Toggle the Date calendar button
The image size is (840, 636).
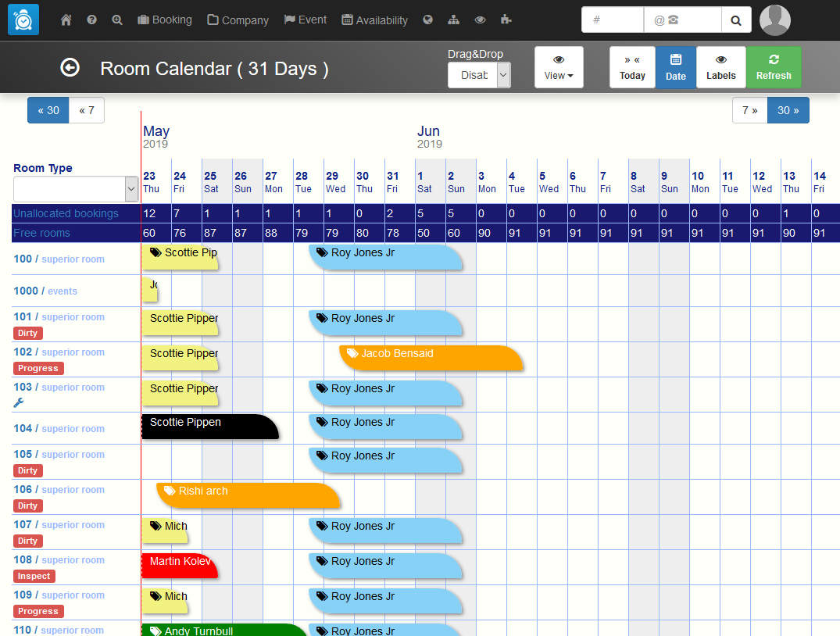pos(675,67)
